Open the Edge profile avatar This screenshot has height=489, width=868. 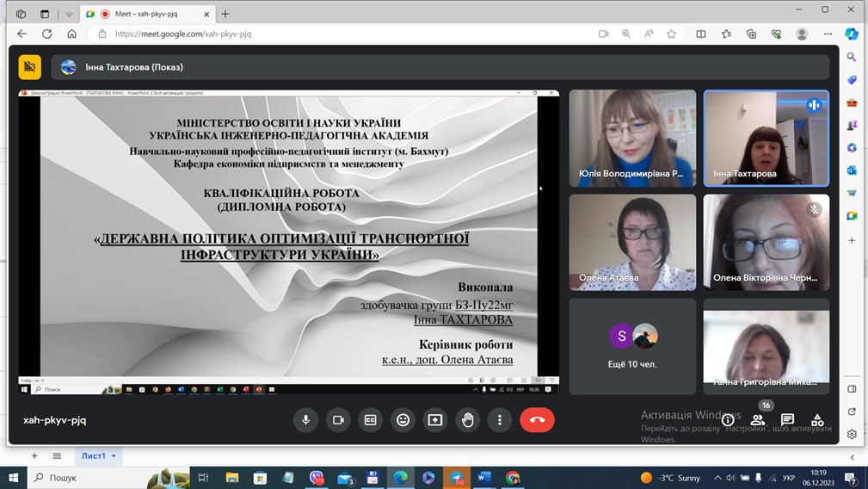coord(802,34)
